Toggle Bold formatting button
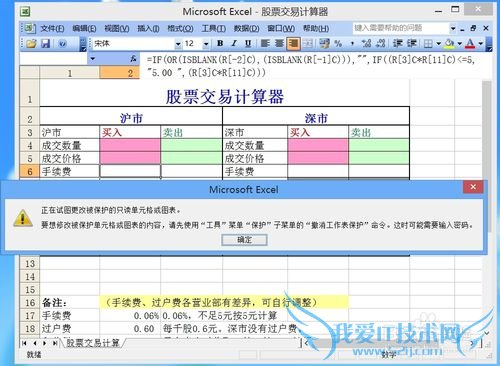Viewport: 500px width, 366px height. pyautogui.click(x=220, y=43)
